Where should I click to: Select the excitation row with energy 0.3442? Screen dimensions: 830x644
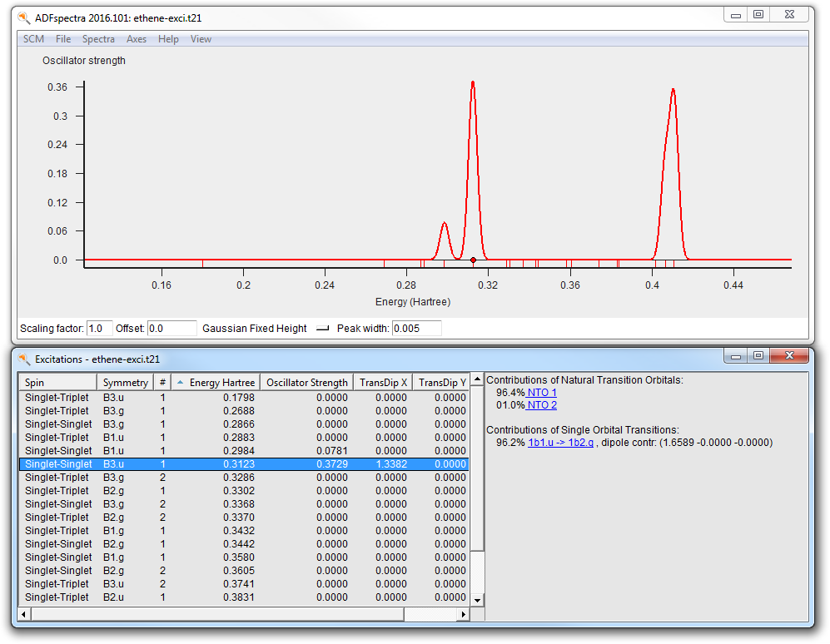click(244, 544)
